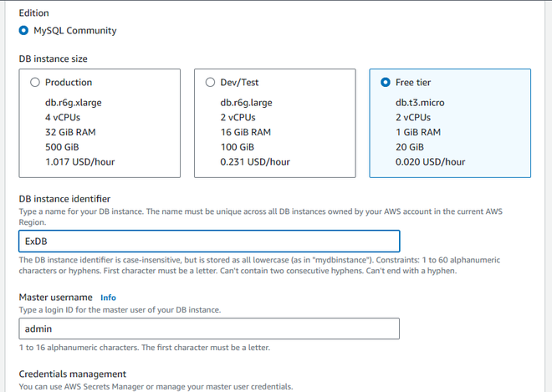Open the Info link beside Master username
This screenshot has width=552, height=392.
(108, 298)
